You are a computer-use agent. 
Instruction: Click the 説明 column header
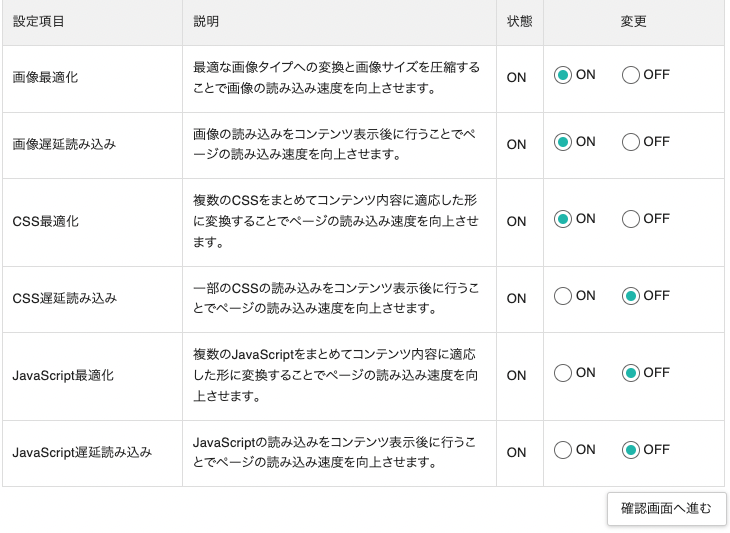point(206,21)
